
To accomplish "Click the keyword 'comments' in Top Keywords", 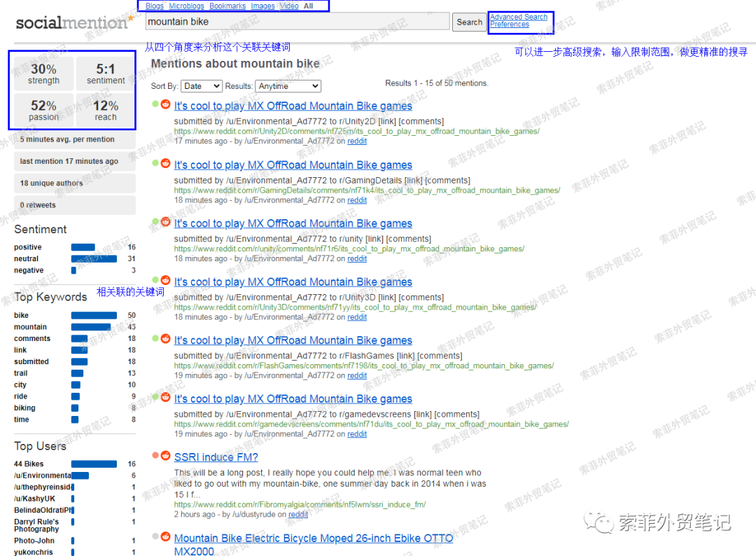I will point(32,338).
